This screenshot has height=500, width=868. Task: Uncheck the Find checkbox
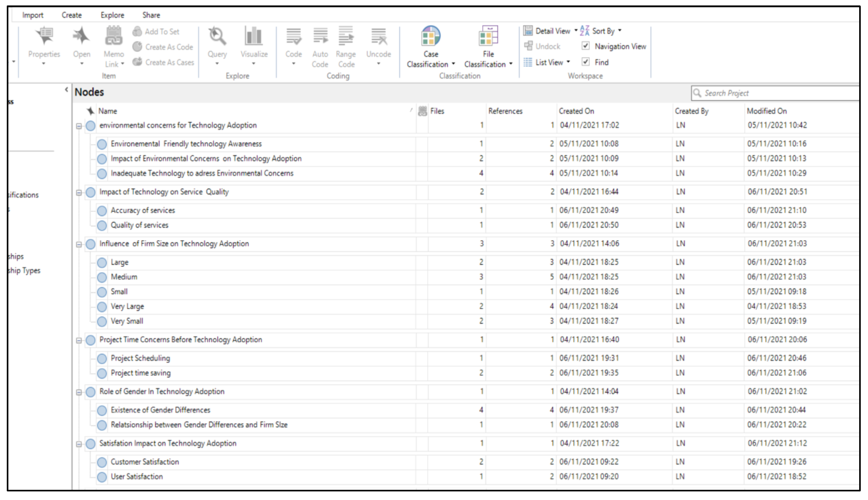[x=586, y=62]
